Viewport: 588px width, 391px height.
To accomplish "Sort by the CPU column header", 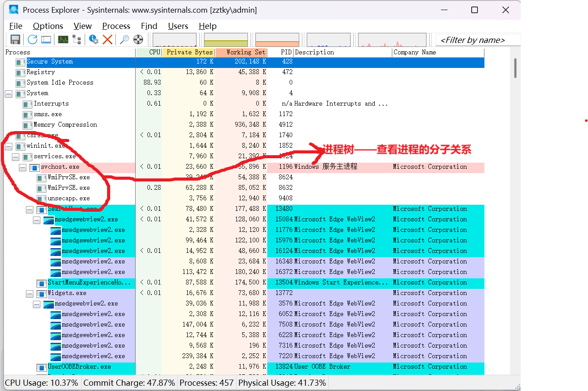I will click(149, 52).
